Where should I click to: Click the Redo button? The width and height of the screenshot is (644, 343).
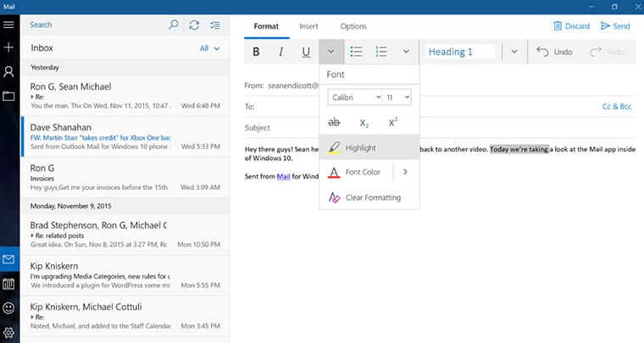coord(608,52)
